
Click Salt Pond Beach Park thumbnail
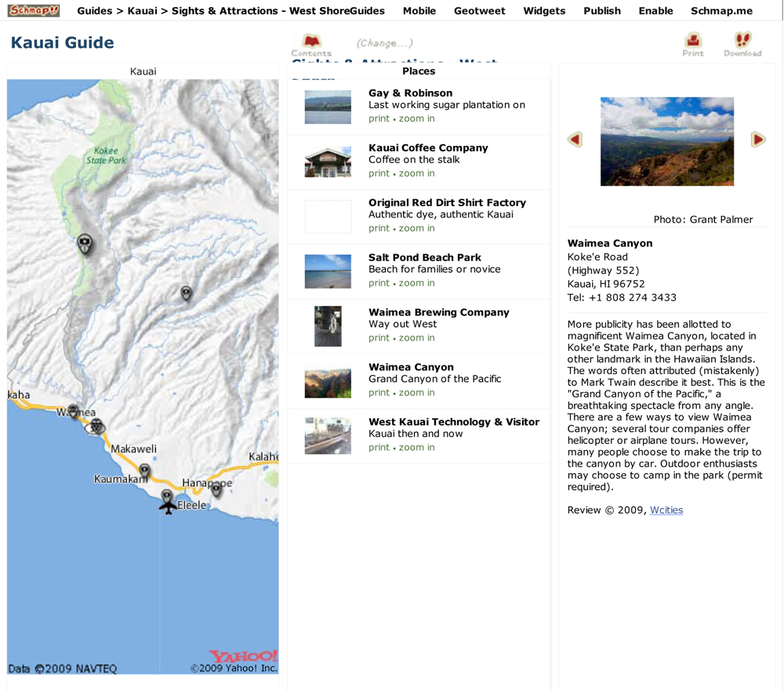tap(328, 271)
